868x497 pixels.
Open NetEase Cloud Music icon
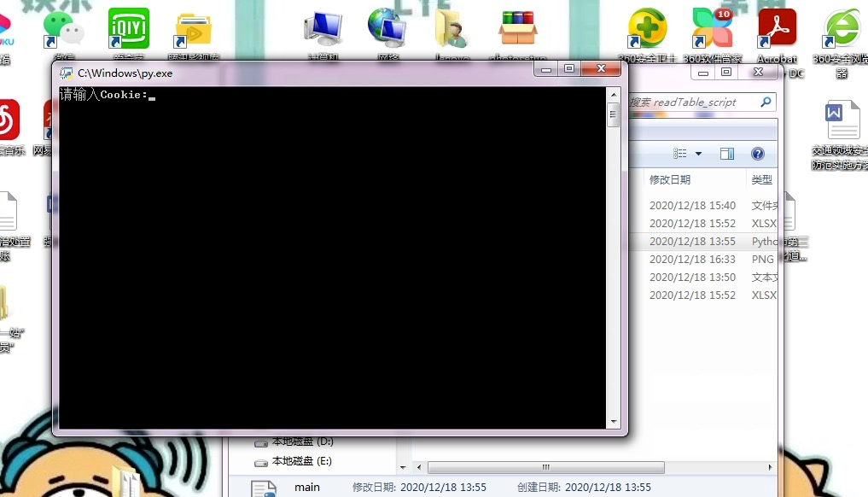tap(9, 120)
